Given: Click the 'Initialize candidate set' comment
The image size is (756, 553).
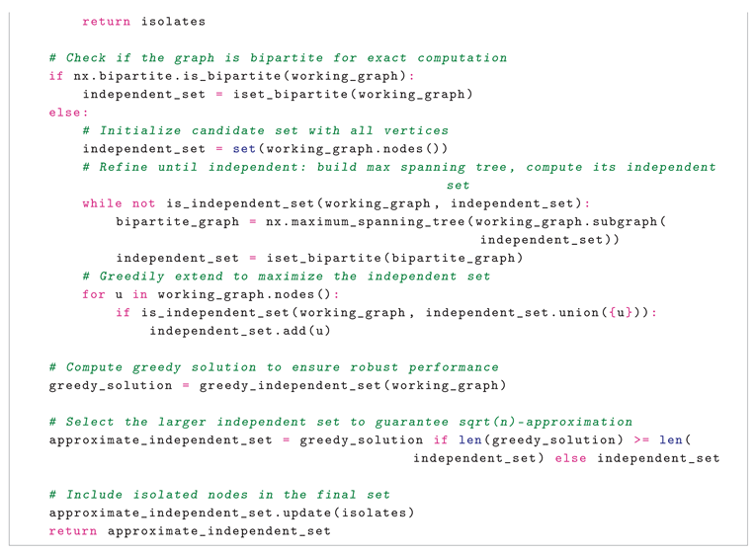Looking at the screenshot, I should [265, 130].
